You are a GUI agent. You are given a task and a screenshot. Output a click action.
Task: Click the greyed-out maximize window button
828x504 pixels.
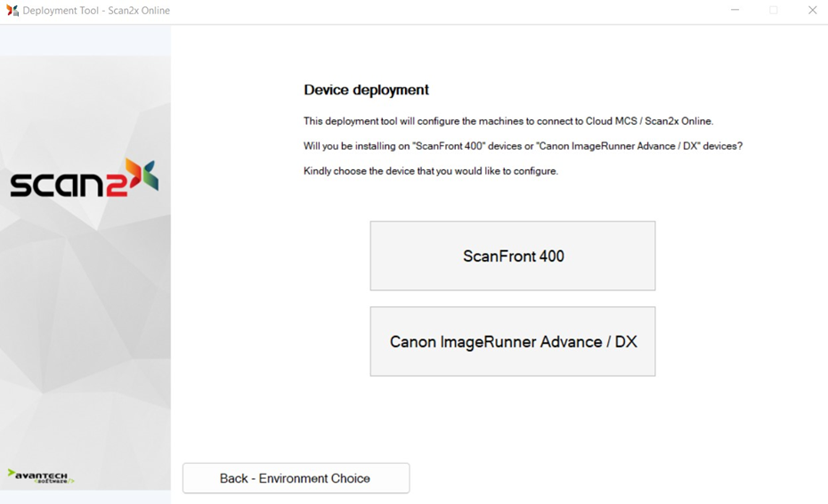coord(773,11)
